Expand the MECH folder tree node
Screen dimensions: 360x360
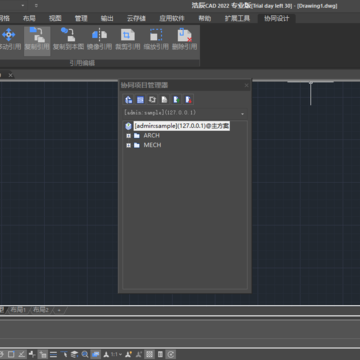[128, 145]
